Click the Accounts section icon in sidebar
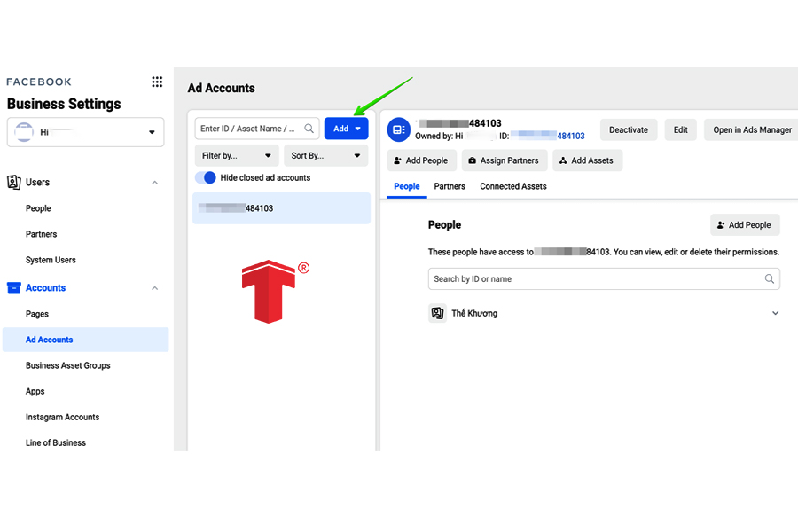 tap(13, 288)
